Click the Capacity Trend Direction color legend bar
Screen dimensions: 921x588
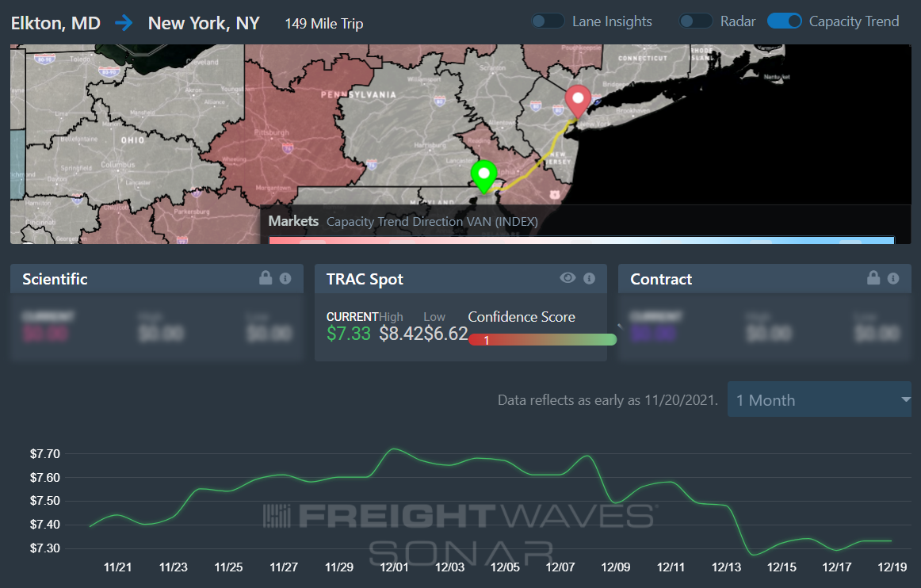pos(582,240)
